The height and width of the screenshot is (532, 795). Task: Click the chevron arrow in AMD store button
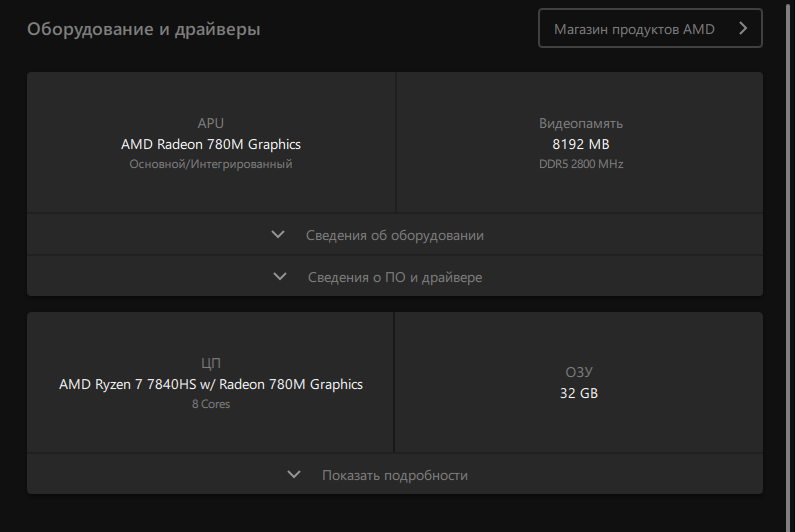(742, 29)
